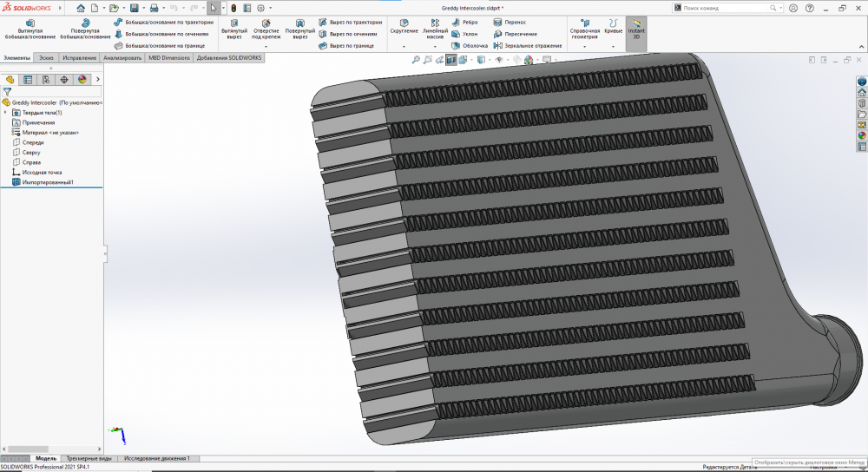This screenshot has height=472, width=868.
Task: Expand the Твердые тела(1) tree node
Action: coord(6,112)
